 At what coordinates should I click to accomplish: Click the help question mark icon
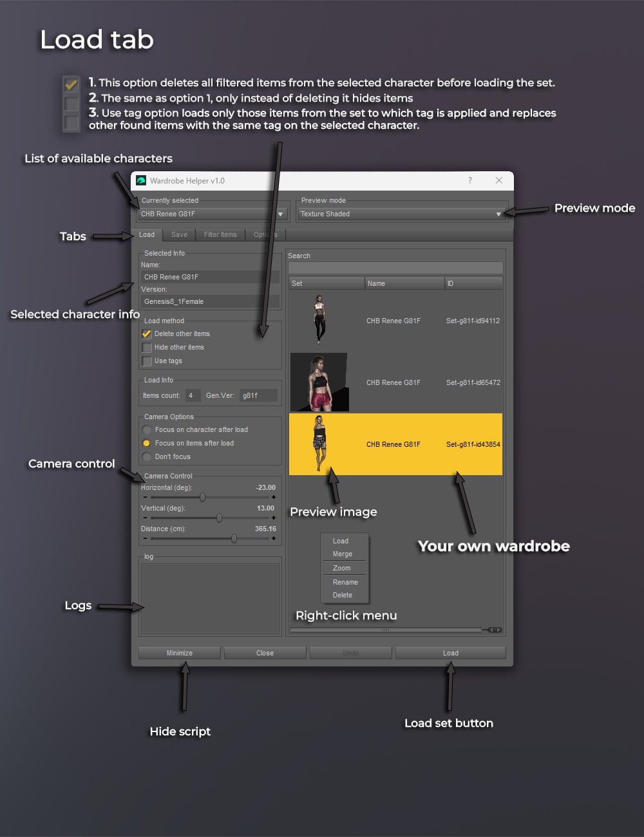470,181
